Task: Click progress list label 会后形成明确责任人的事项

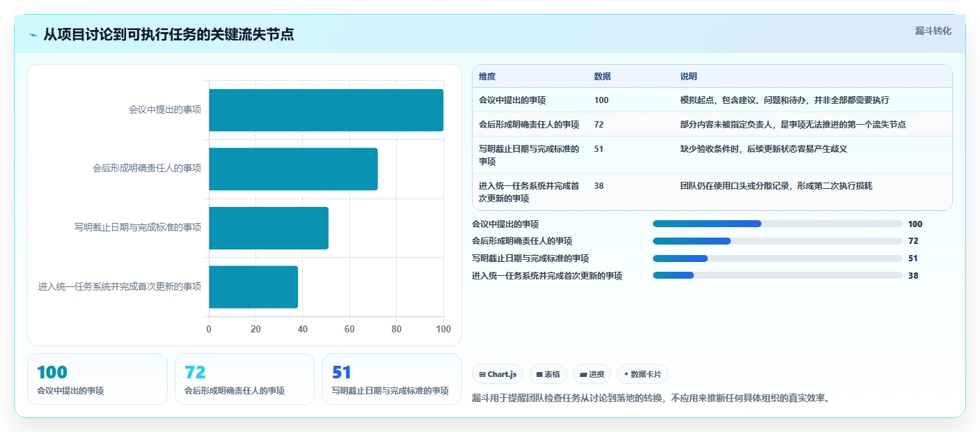Action: click(522, 241)
